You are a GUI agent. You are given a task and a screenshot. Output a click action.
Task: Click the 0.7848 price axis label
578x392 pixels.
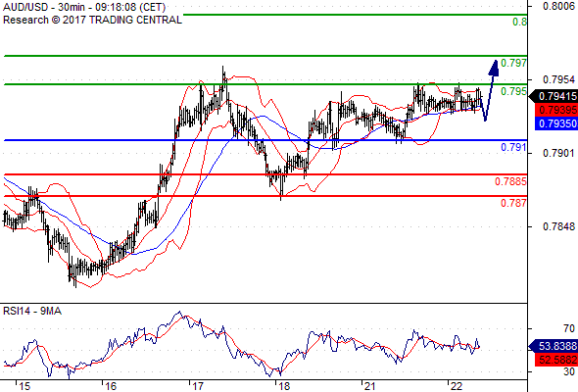click(558, 226)
